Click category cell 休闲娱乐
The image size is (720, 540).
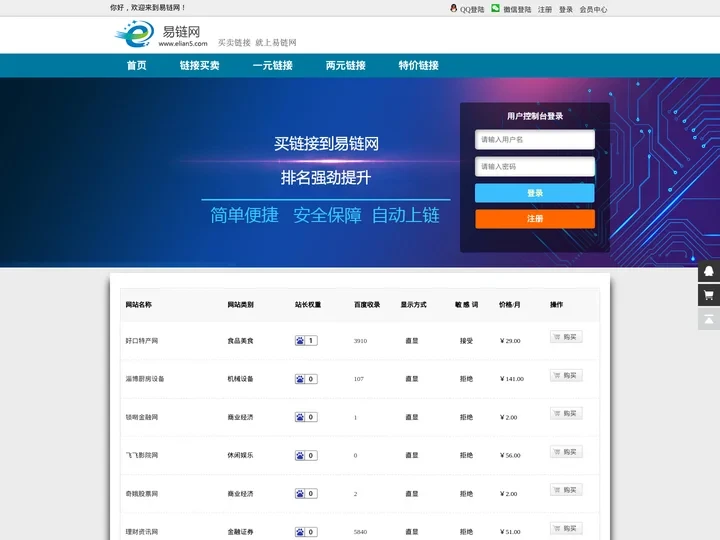240,455
